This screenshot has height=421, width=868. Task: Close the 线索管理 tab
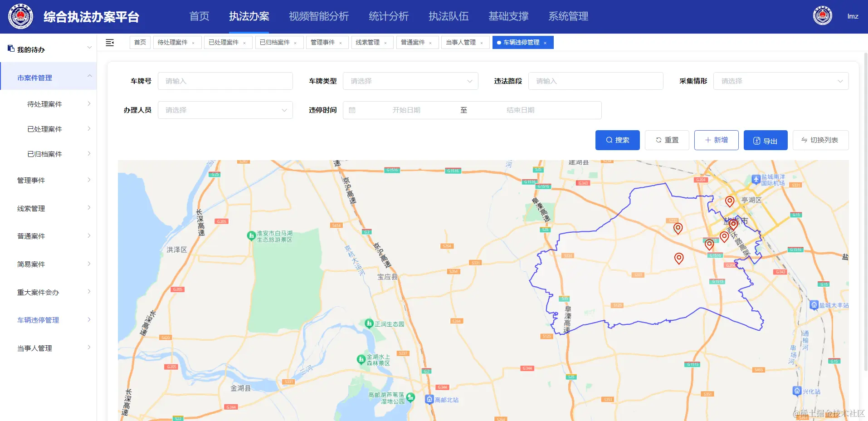[x=386, y=42]
